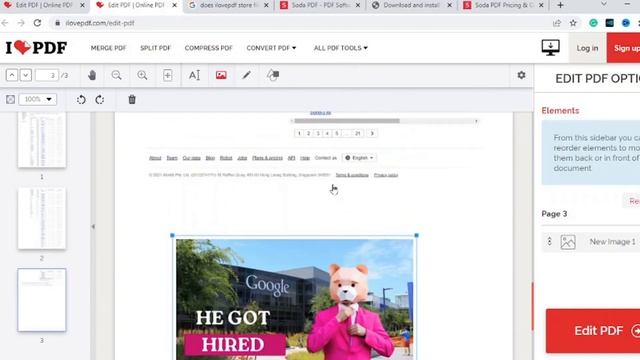Click the Log in button
This screenshot has height=360, width=640.
(587, 48)
